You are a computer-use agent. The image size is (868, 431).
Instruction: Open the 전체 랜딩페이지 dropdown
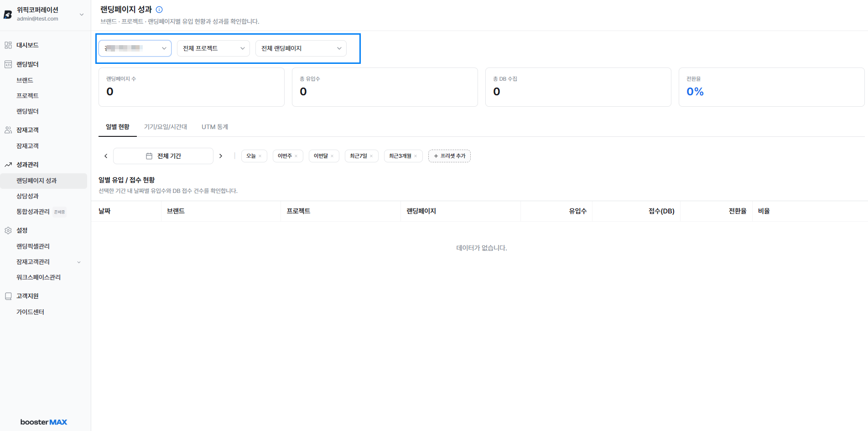[x=301, y=48]
